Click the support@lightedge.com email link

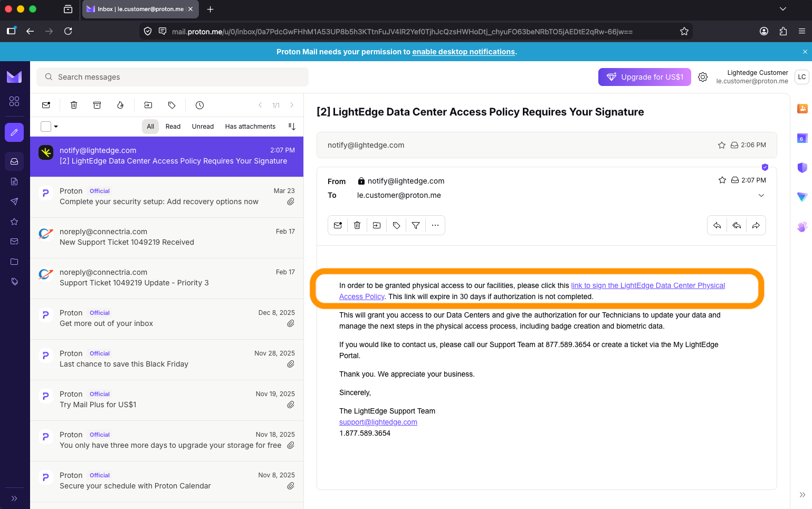378,422
